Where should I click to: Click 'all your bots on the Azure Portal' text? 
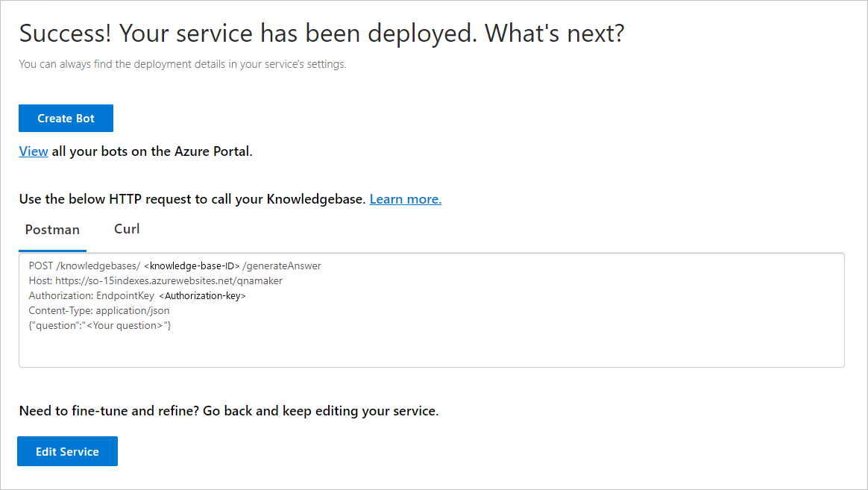[152, 151]
